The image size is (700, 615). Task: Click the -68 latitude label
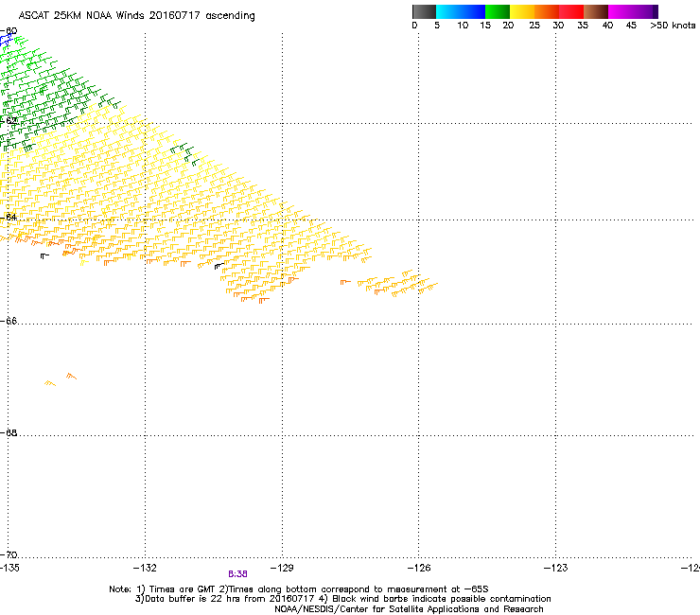pyautogui.click(x=9, y=432)
